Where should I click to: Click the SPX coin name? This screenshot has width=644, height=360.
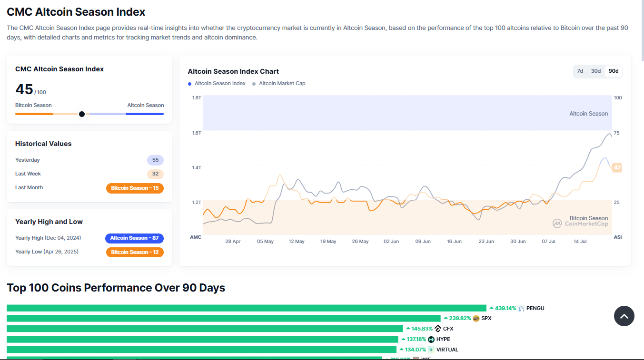point(486,319)
